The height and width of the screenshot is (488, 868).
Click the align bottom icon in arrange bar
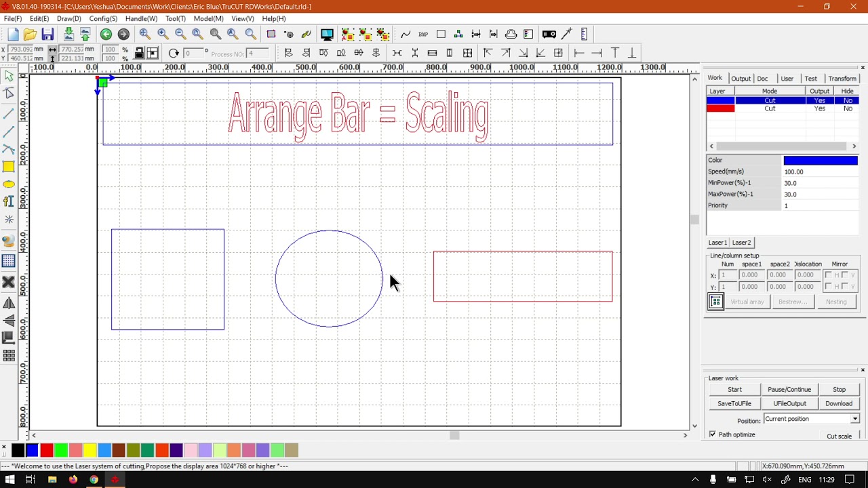[341, 53]
